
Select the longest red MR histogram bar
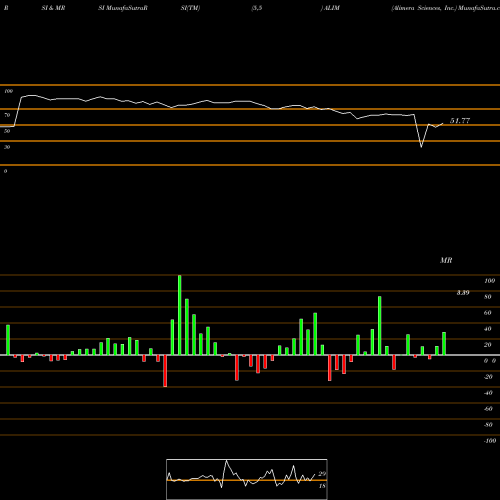point(165,371)
